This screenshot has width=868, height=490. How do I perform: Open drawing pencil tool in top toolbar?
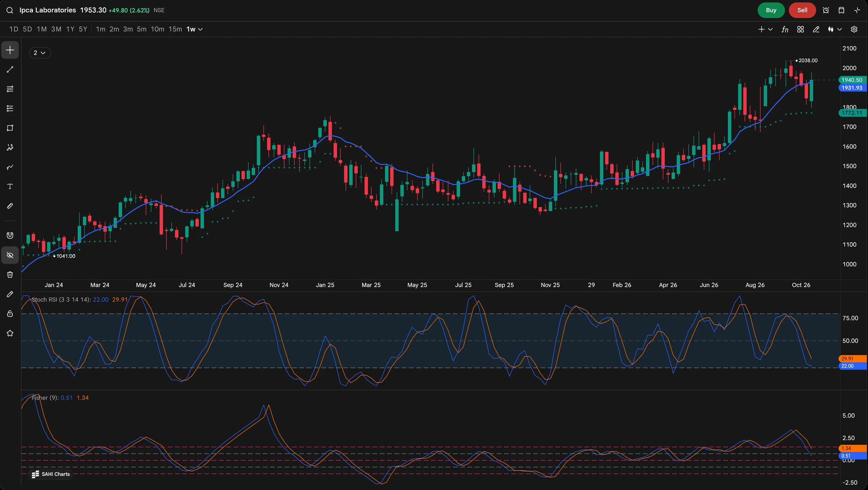coord(816,29)
